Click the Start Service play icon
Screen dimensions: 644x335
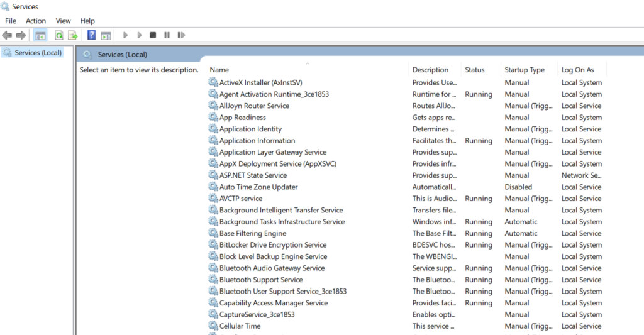[126, 35]
